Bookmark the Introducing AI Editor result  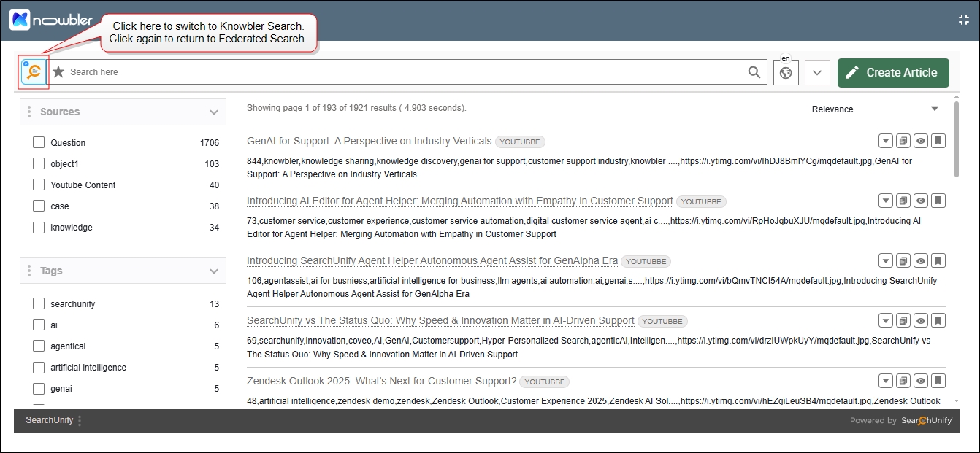click(x=939, y=201)
